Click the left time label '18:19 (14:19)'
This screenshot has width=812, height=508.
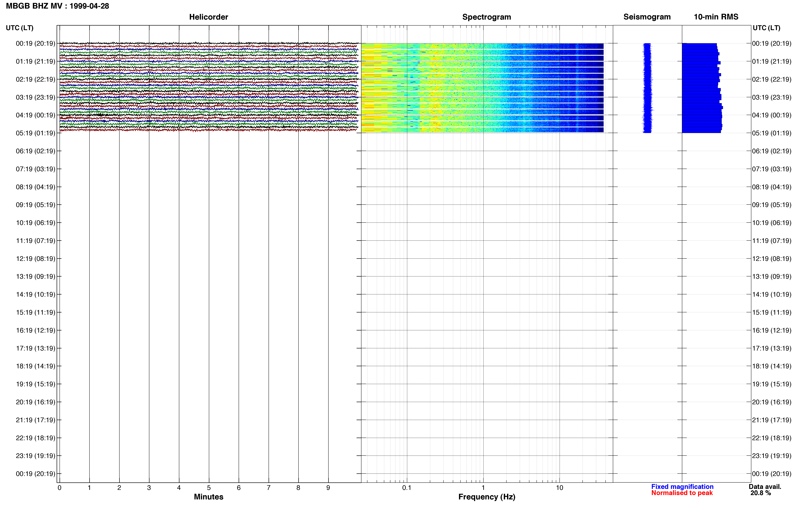pos(36,366)
